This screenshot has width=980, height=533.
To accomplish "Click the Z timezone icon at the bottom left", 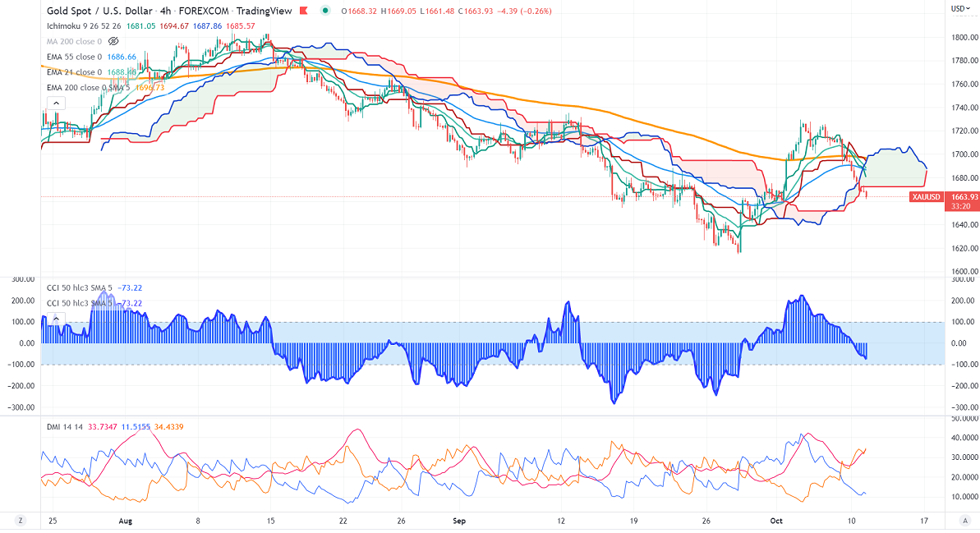I will coord(19,521).
